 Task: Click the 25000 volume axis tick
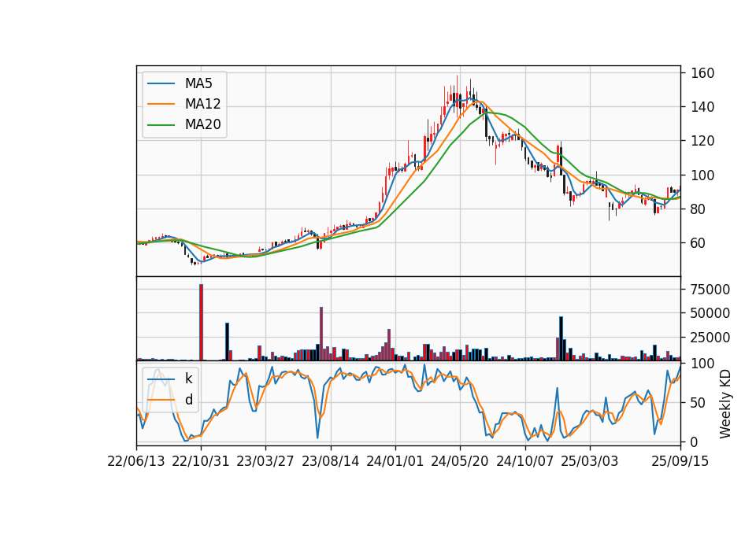[x=710, y=338]
